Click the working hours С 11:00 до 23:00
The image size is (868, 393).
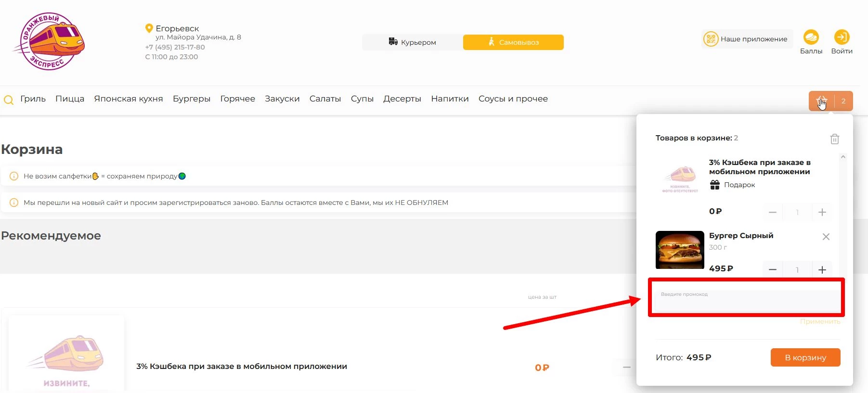point(171,57)
